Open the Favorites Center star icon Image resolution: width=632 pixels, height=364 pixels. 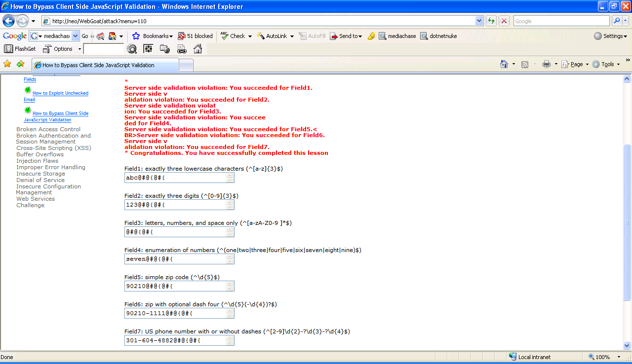click(7, 64)
